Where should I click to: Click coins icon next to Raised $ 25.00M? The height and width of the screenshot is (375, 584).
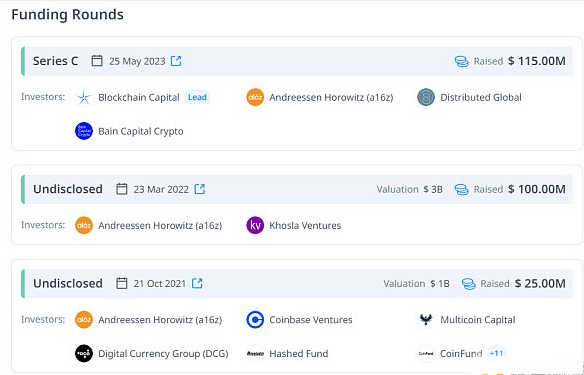pos(469,284)
